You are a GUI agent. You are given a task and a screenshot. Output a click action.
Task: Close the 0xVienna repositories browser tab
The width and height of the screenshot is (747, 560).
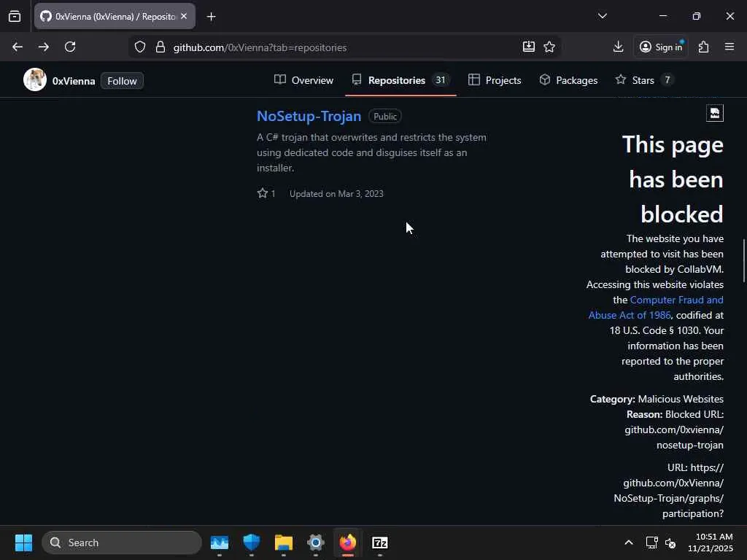coord(184,16)
